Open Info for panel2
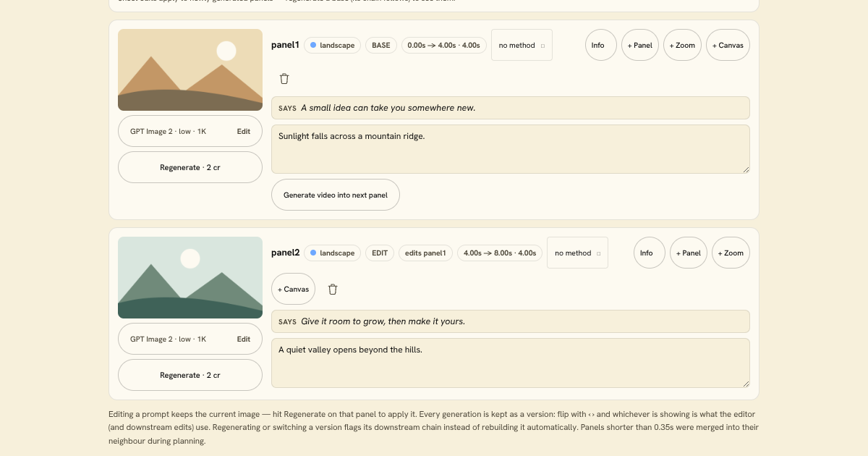The width and height of the screenshot is (868, 456). pyautogui.click(x=650, y=253)
